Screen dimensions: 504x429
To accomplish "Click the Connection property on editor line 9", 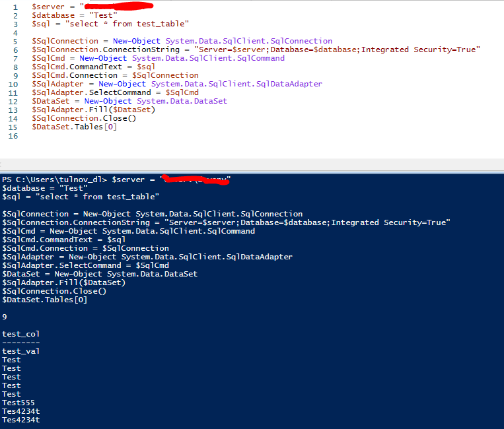I will [94, 75].
